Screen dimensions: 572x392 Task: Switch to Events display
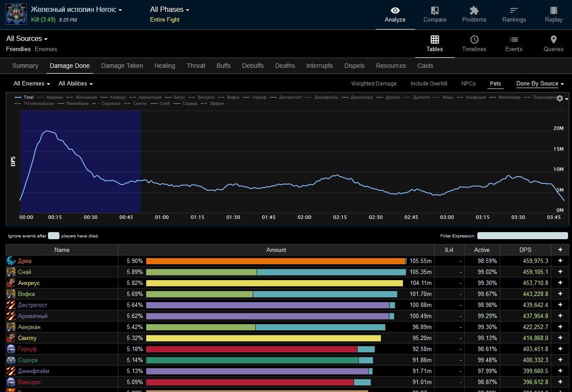[x=514, y=44]
